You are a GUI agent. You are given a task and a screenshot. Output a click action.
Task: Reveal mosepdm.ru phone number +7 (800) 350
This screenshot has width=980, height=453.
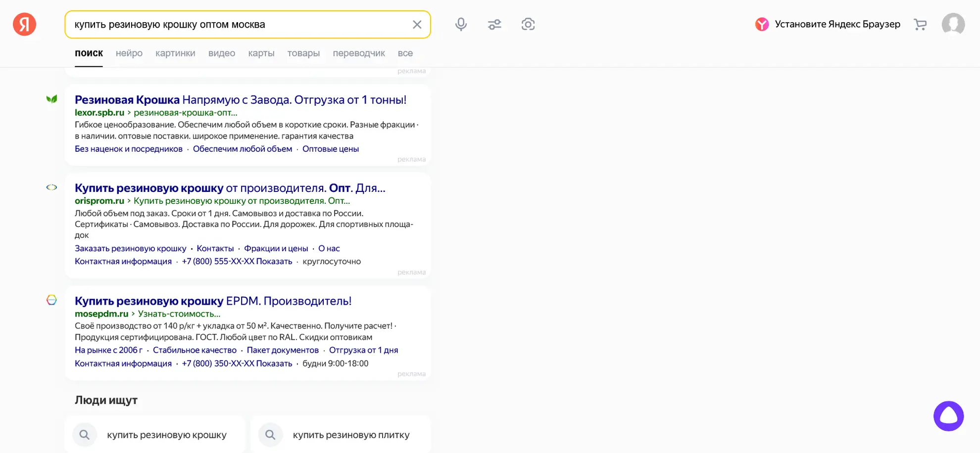point(237,363)
